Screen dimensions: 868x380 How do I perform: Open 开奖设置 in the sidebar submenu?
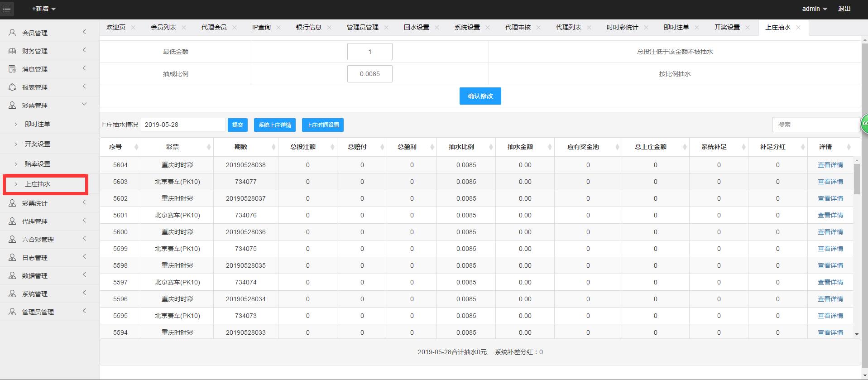pyautogui.click(x=38, y=144)
